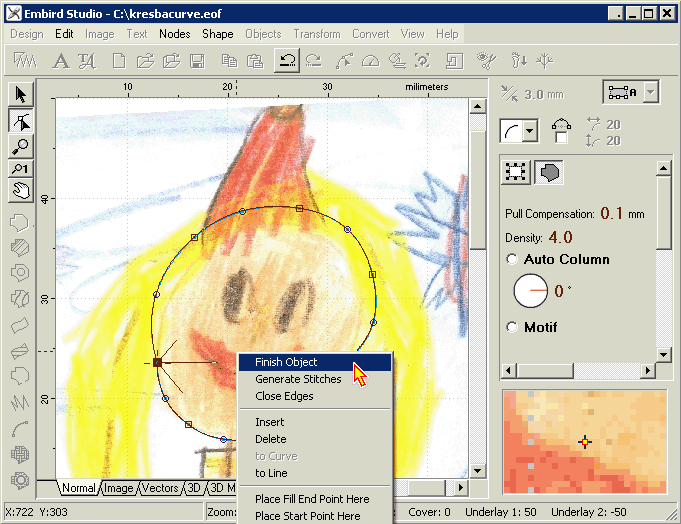Choose Generate Stitches from context menu

tap(315, 379)
